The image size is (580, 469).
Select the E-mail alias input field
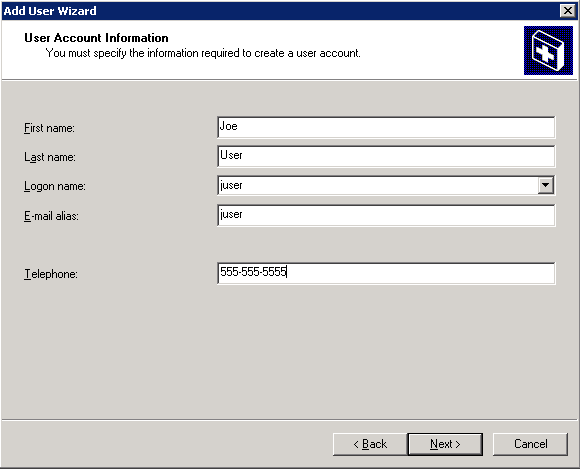386,215
